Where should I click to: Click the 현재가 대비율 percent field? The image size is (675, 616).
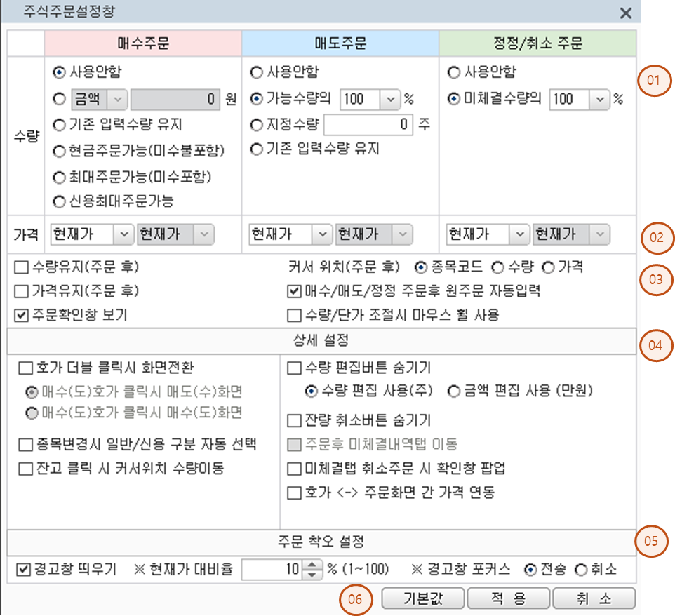point(272,570)
